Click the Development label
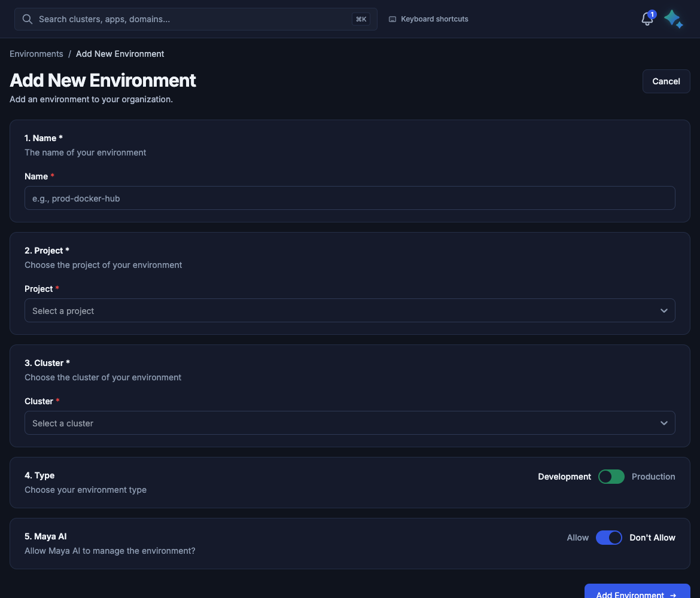700x598 pixels. tap(564, 477)
